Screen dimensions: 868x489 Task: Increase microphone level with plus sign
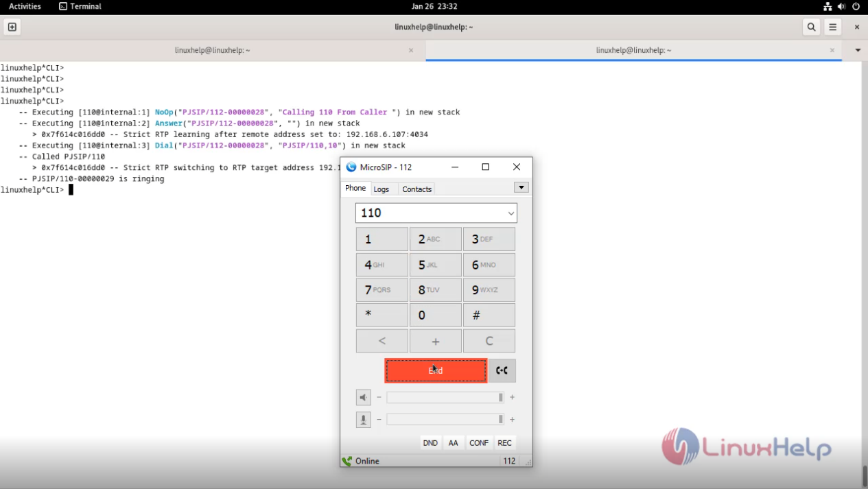click(512, 420)
